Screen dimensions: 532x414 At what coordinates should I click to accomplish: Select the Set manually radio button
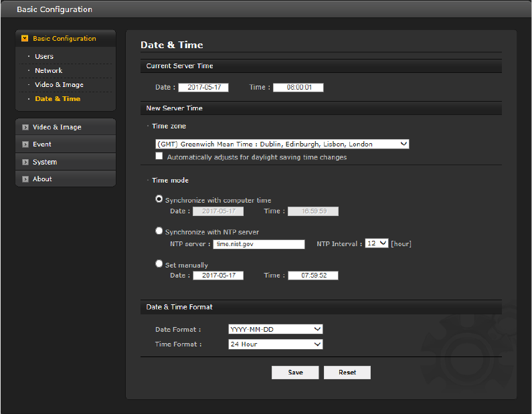tap(159, 264)
